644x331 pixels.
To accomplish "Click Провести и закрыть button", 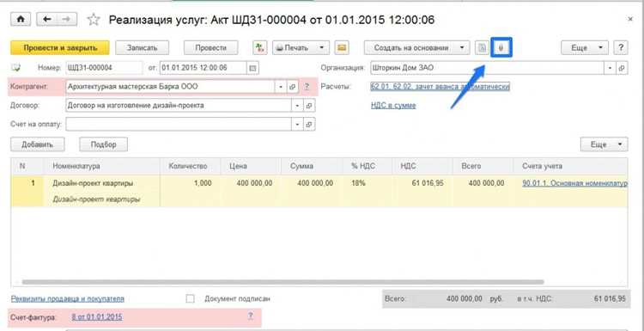I will click(60, 47).
